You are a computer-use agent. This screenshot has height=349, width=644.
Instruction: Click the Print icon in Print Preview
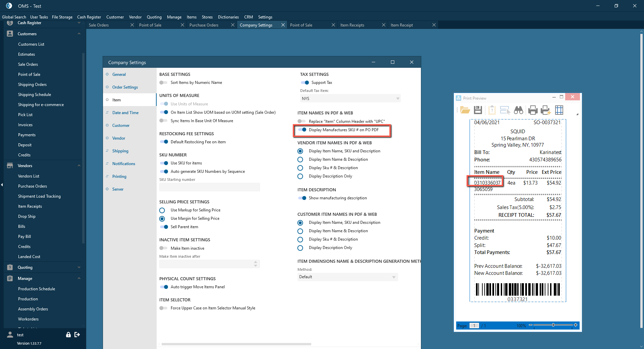point(533,110)
